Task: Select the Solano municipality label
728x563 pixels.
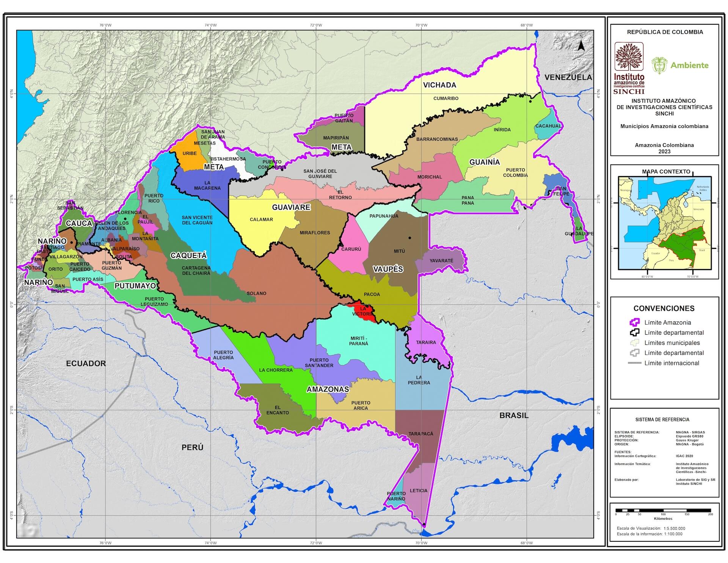Action: tap(256, 293)
